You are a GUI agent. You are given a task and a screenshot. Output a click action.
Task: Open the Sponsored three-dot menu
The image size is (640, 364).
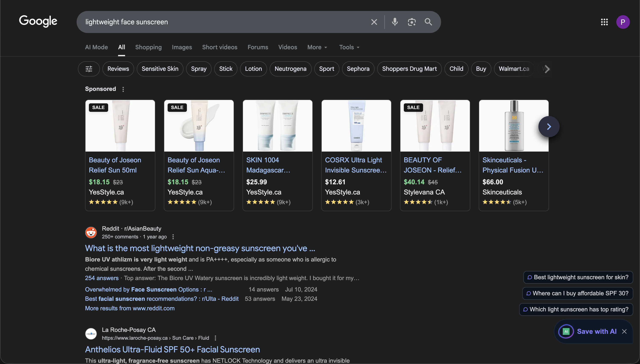[123, 89]
